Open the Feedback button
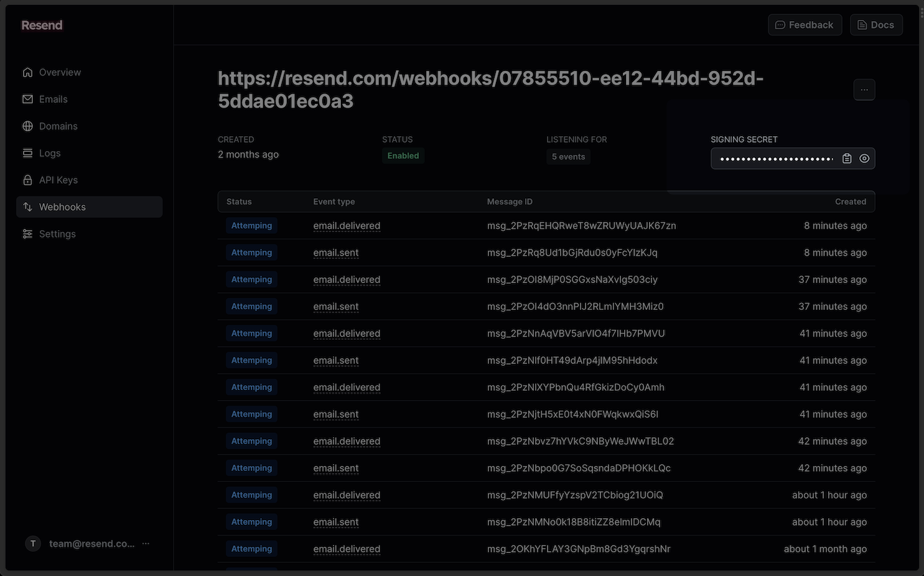Viewport: 924px width, 576px height. point(805,25)
